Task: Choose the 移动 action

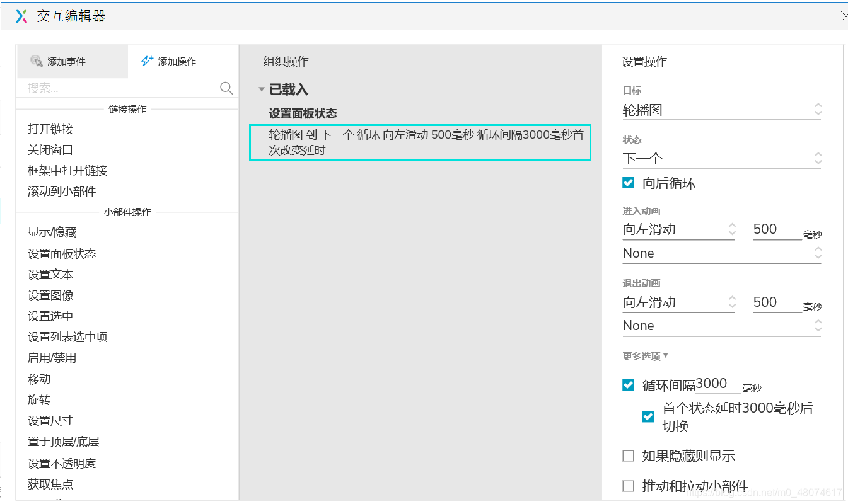Action: click(39, 379)
